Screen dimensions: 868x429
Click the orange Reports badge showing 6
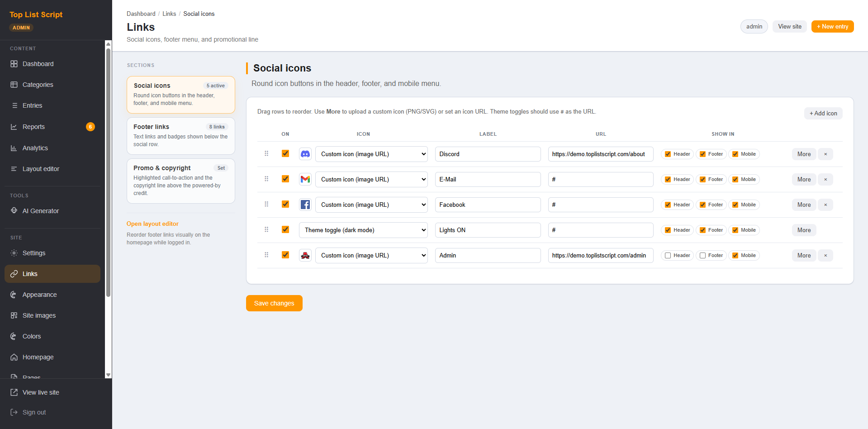pos(90,127)
